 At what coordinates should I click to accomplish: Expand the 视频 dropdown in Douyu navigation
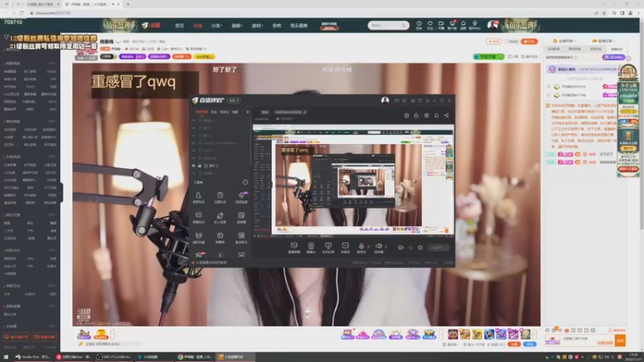click(x=237, y=26)
